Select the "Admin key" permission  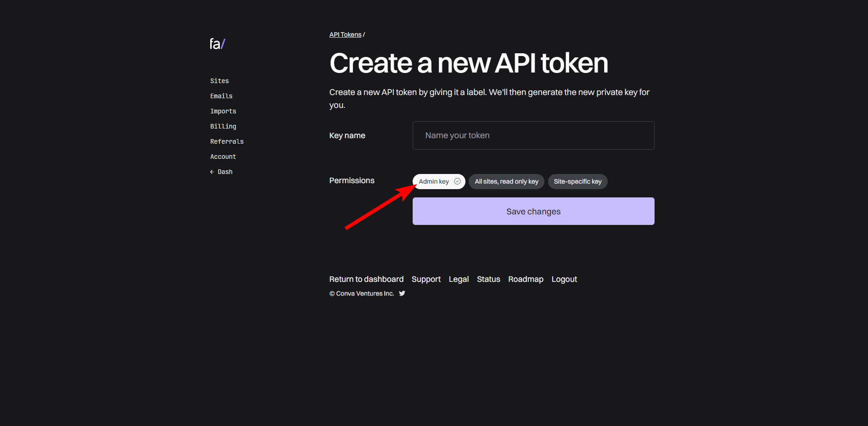point(434,181)
